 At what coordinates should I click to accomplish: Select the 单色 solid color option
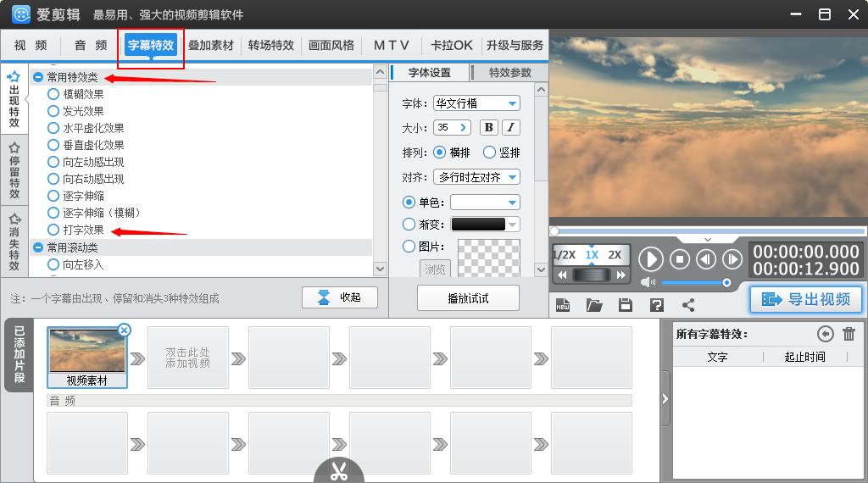point(409,203)
